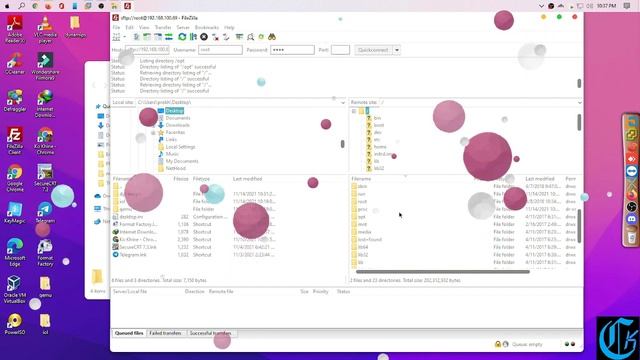The image size is (640, 360).
Task: Select Local Settings in local tree
Action: [180, 147]
